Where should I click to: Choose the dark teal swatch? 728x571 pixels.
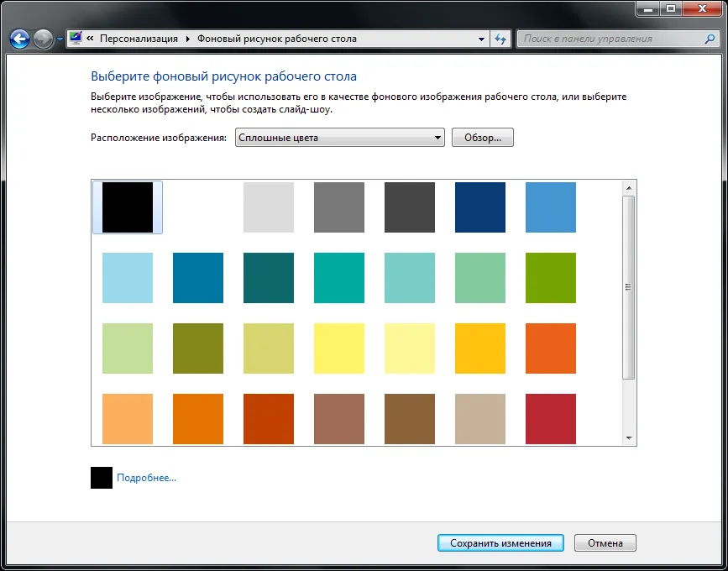point(269,278)
